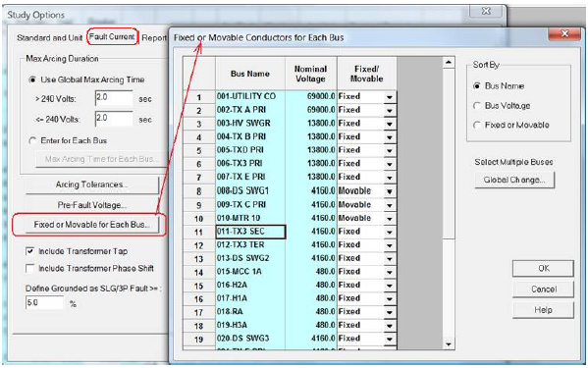Image resolution: width=588 pixels, height=368 pixels.
Task: Confirm with the OK button
Action: [543, 268]
